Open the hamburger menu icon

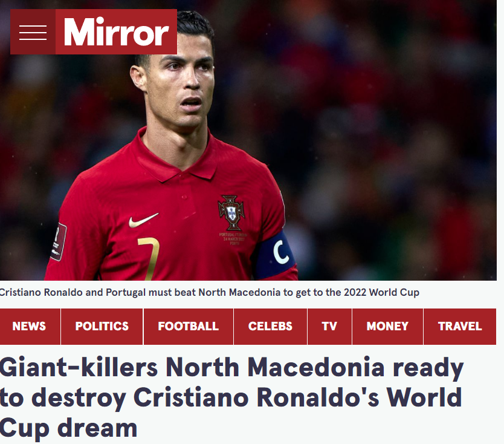(x=33, y=32)
